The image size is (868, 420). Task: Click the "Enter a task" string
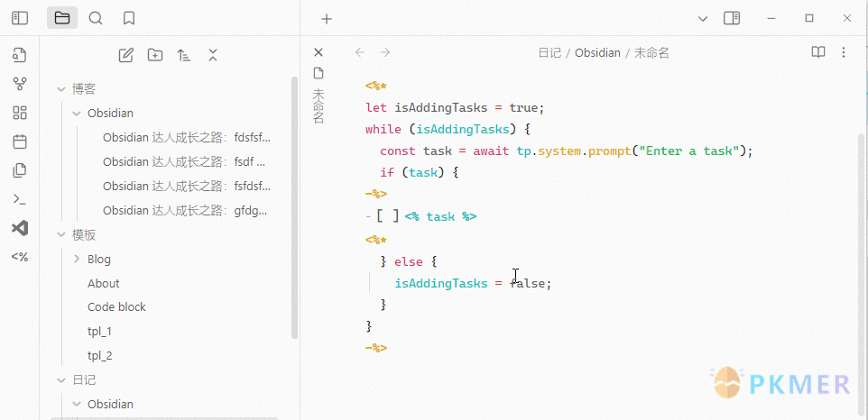[689, 151]
